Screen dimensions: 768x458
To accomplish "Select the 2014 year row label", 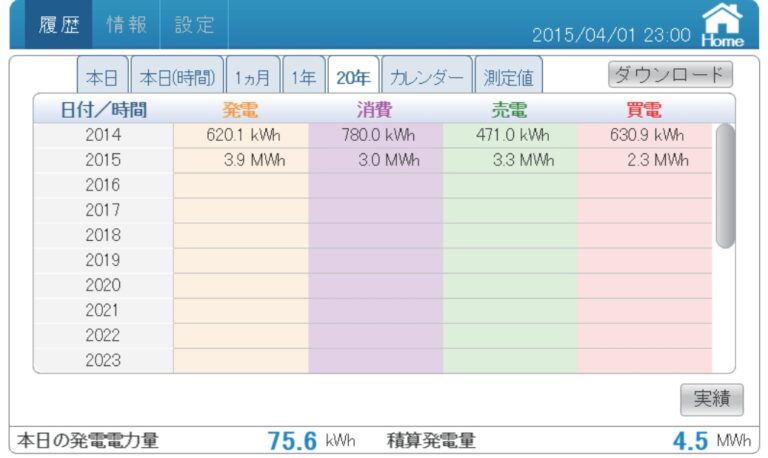I will (x=103, y=135).
